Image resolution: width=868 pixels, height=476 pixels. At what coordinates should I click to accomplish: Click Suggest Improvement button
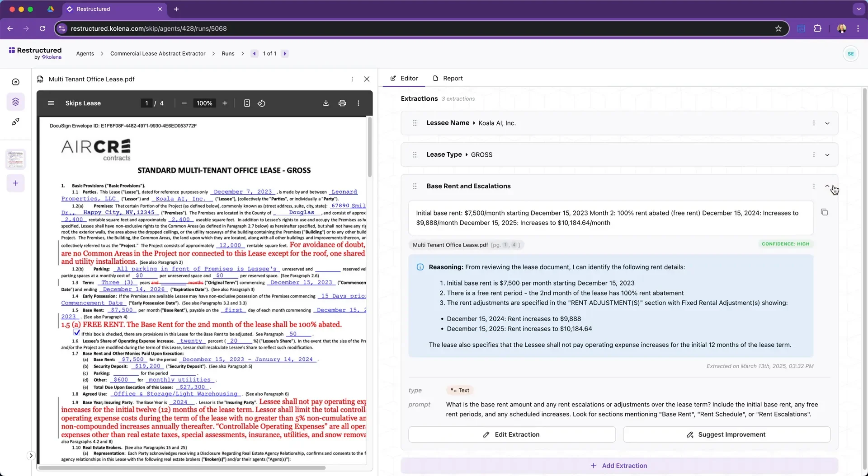(726, 434)
